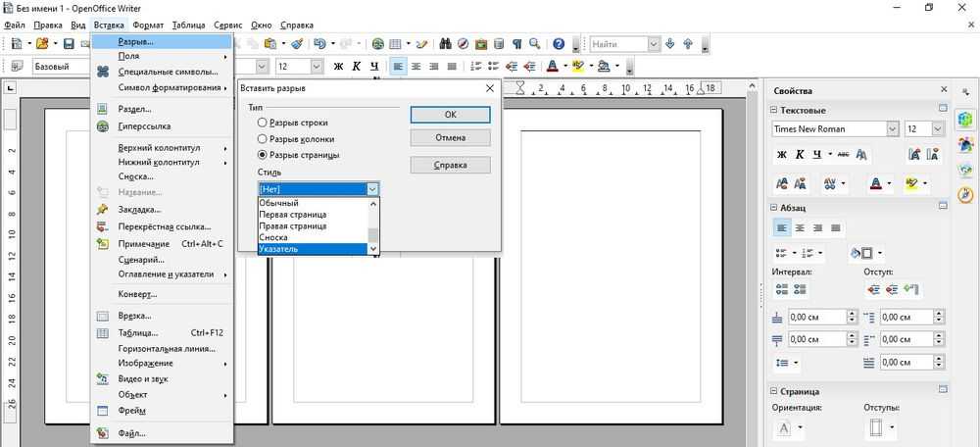Screen dimensions: 980x447
Task: Open the Формат menu
Action: [148, 25]
